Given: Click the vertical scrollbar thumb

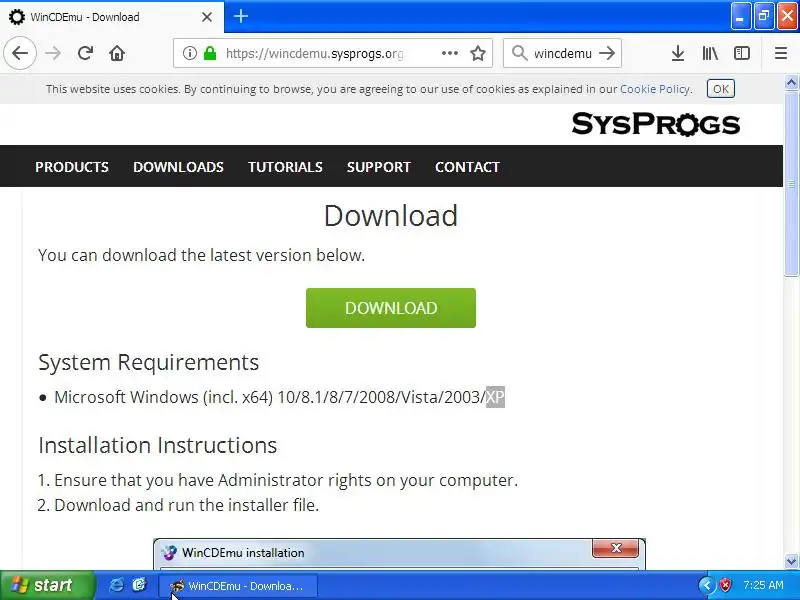Looking at the screenshot, I should [x=791, y=184].
